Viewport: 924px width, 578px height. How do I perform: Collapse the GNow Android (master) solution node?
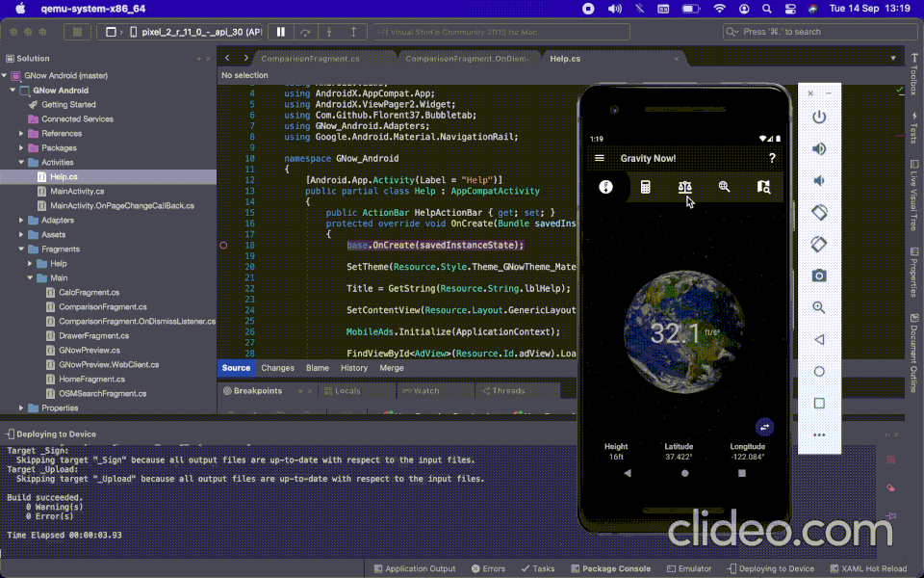coord(5,75)
